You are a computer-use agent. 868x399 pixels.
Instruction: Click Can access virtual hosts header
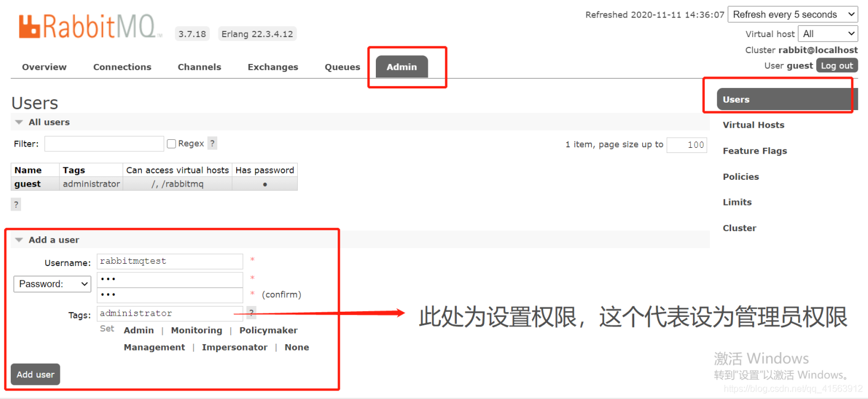click(x=177, y=170)
